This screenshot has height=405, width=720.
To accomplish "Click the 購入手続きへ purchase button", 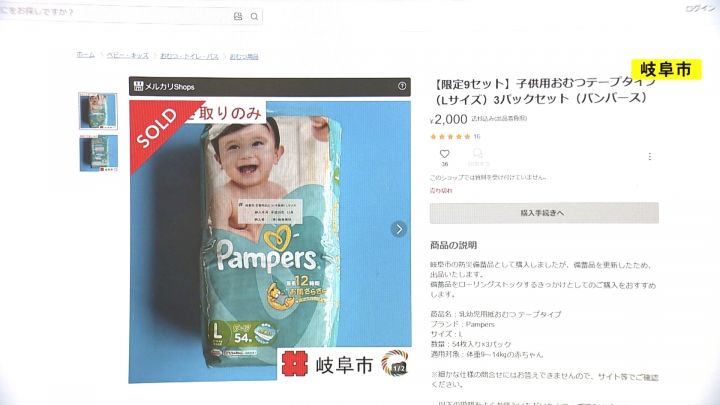I will [x=544, y=213].
